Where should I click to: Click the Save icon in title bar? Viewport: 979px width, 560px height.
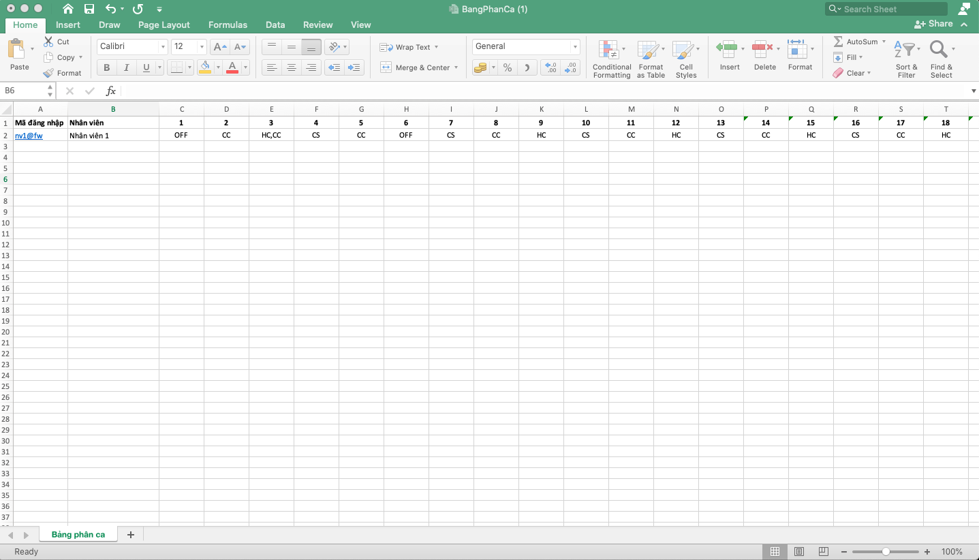click(89, 9)
